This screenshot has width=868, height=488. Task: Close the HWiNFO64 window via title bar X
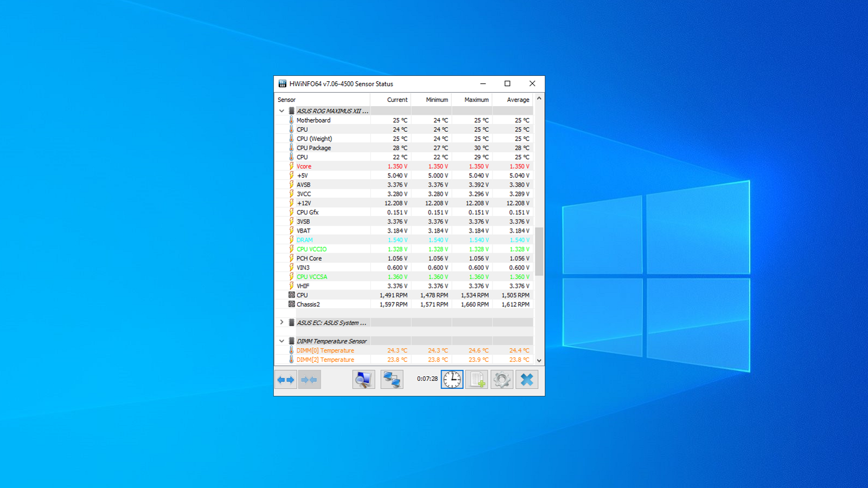(x=532, y=84)
